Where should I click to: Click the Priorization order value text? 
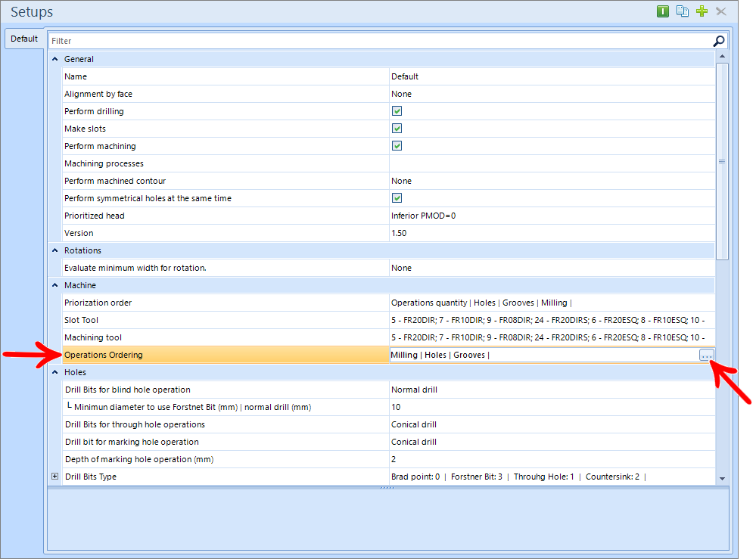click(481, 303)
